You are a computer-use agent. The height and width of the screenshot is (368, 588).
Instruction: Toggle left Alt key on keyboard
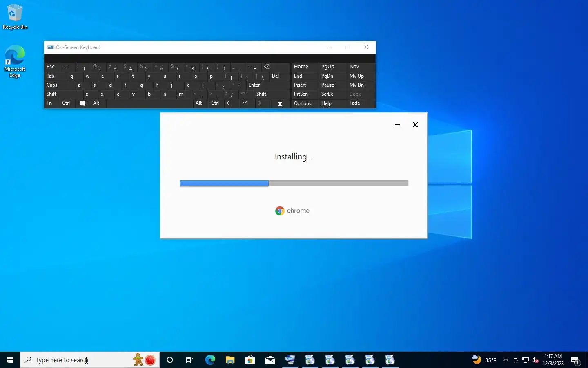[x=98, y=103]
